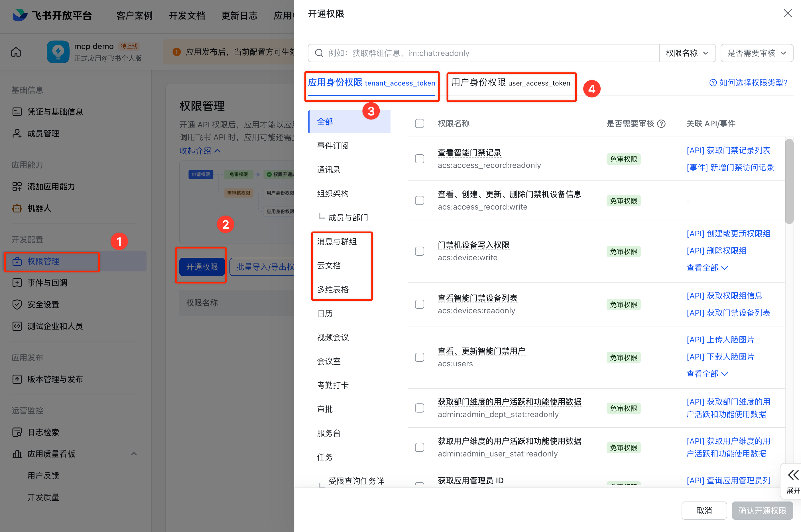
Task: Click the 日志检索 log search icon
Action: 17,432
